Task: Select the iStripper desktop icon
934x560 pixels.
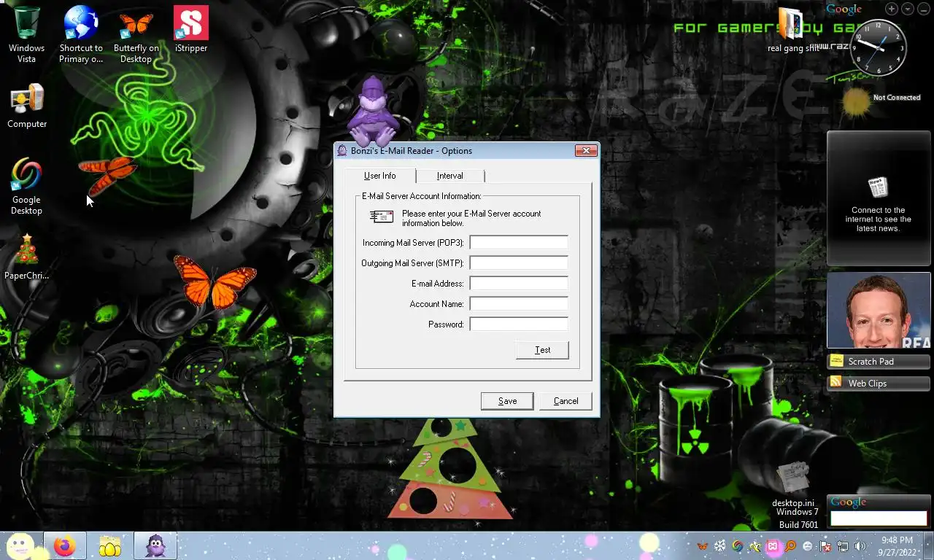Action: point(191,29)
